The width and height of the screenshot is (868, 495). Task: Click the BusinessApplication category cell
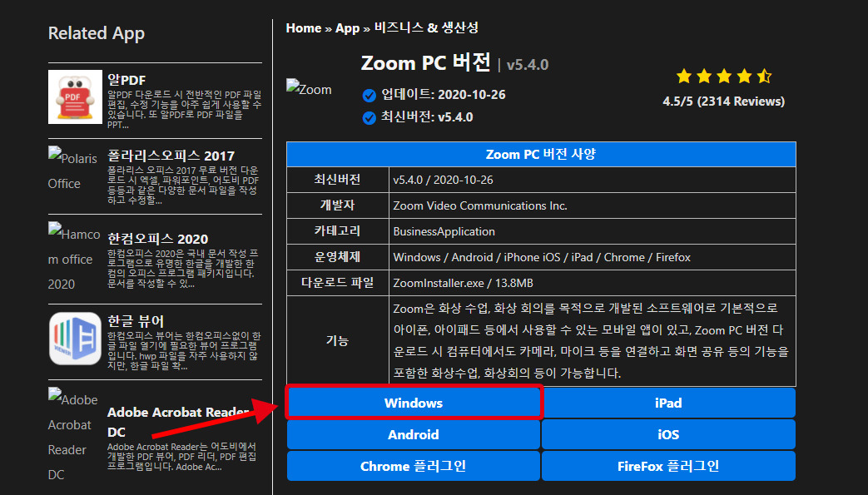pos(593,231)
